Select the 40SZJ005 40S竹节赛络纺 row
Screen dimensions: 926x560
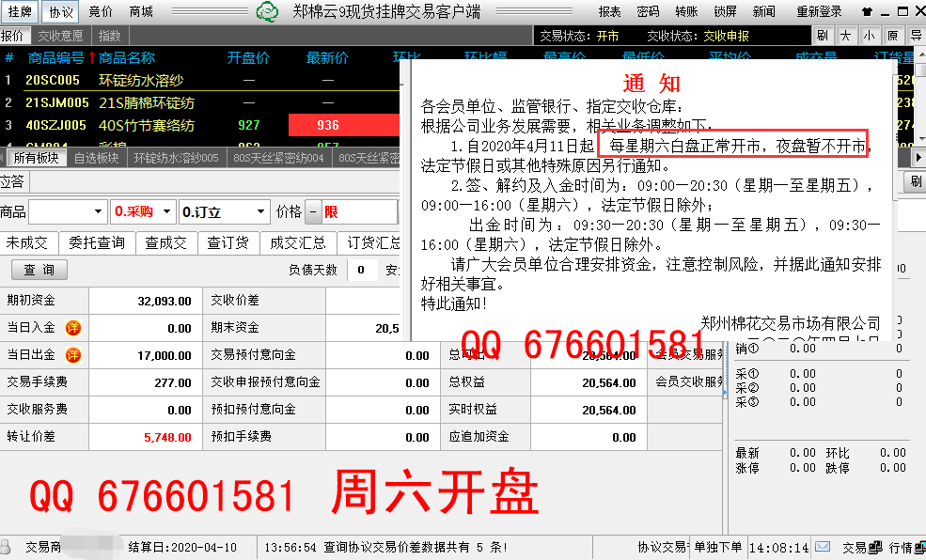coord(201,125)
